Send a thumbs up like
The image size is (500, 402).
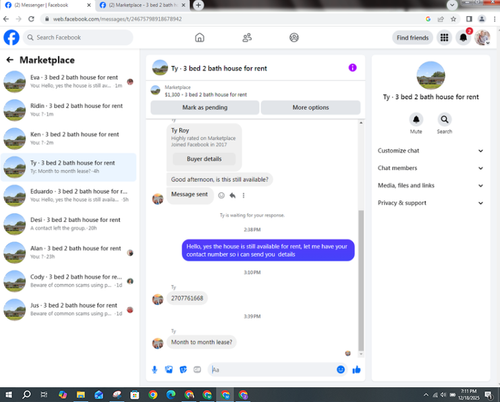coord(356,369)
